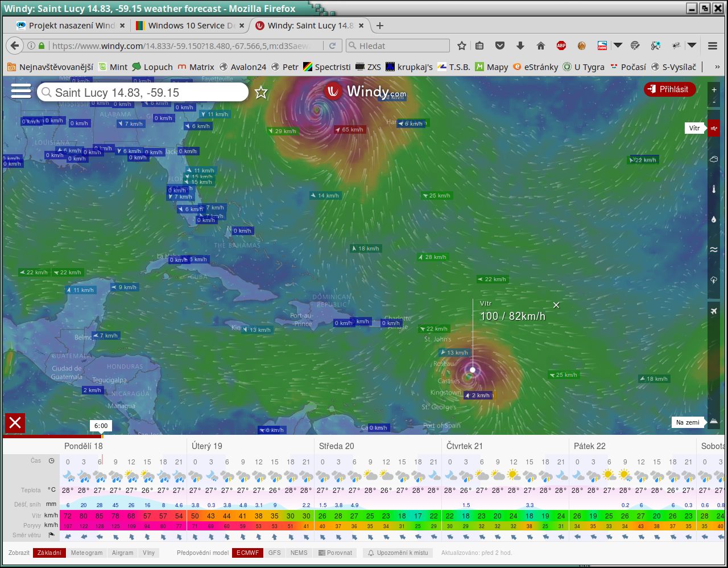728x568 pixels.
Task: Select the temperature thermometer layer
Action: 714,190
